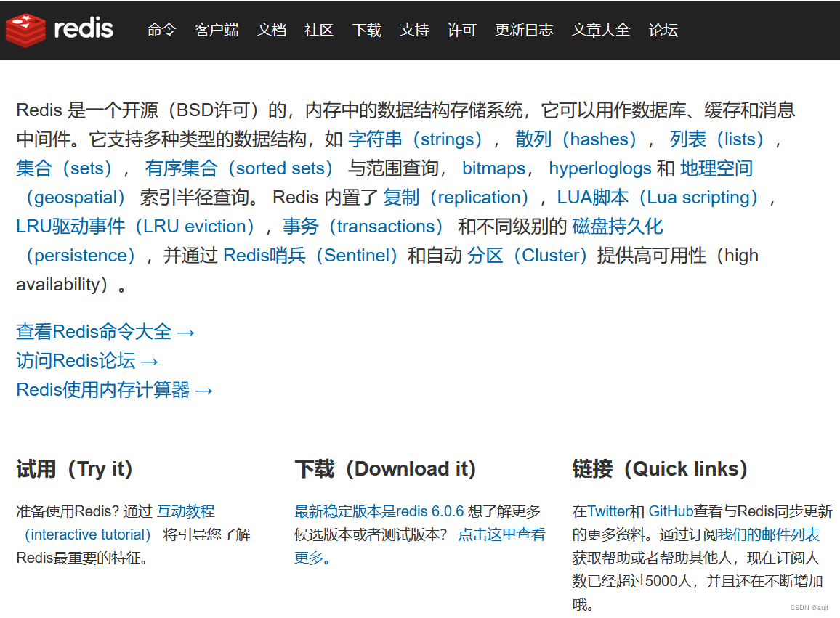Open the 磁盘持久化 link

(x=618, y=226)
